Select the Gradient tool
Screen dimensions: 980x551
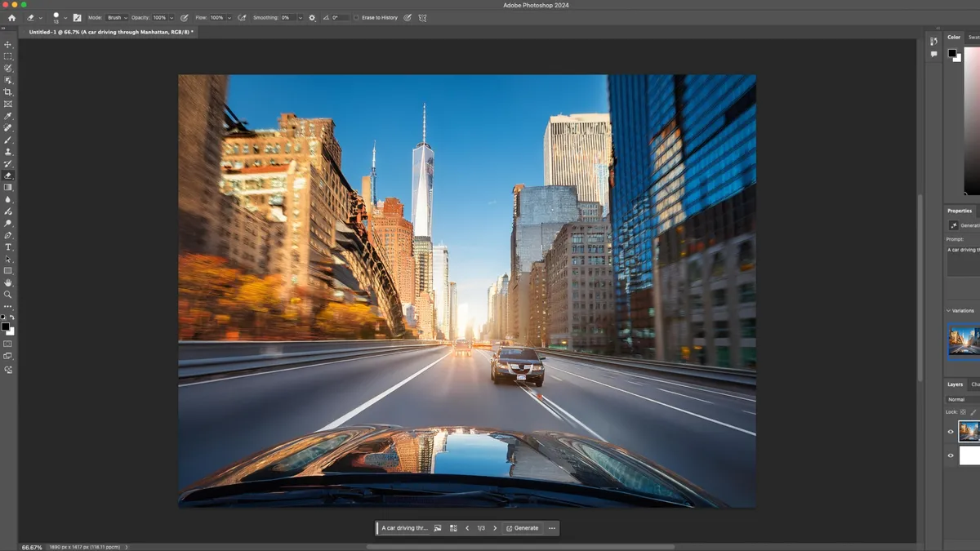8,187
